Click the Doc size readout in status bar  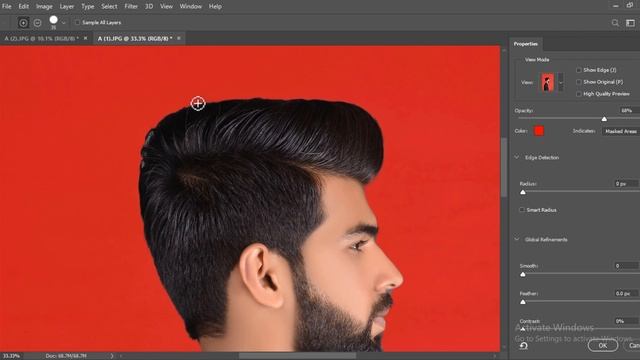pyautogui.click(x=66, y=356)
